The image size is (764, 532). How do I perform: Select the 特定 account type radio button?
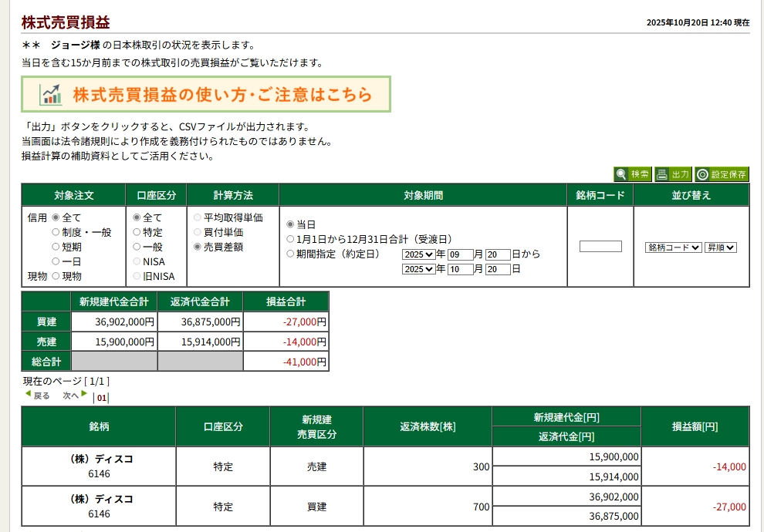coord(137,232)
